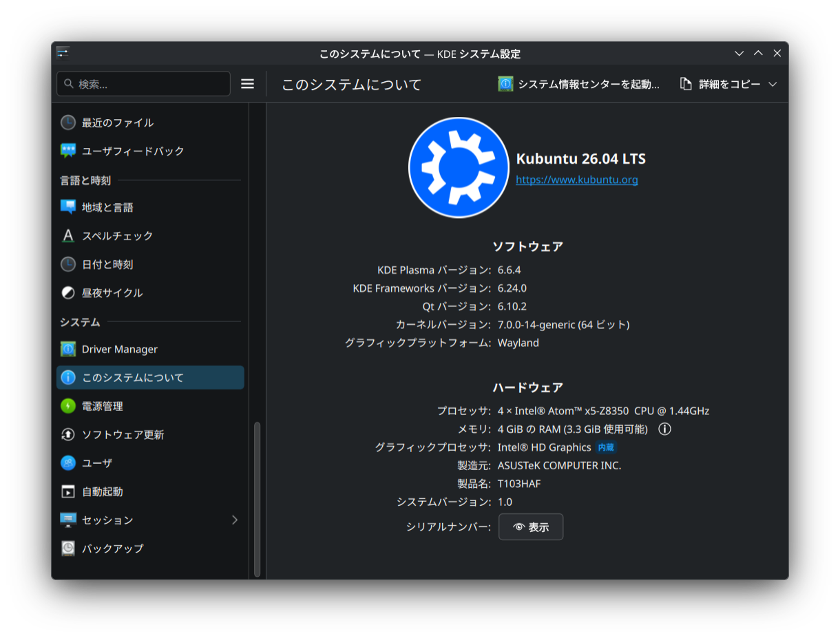Click the このシステムについて info icon in sidebar

(x=68, y=378)
